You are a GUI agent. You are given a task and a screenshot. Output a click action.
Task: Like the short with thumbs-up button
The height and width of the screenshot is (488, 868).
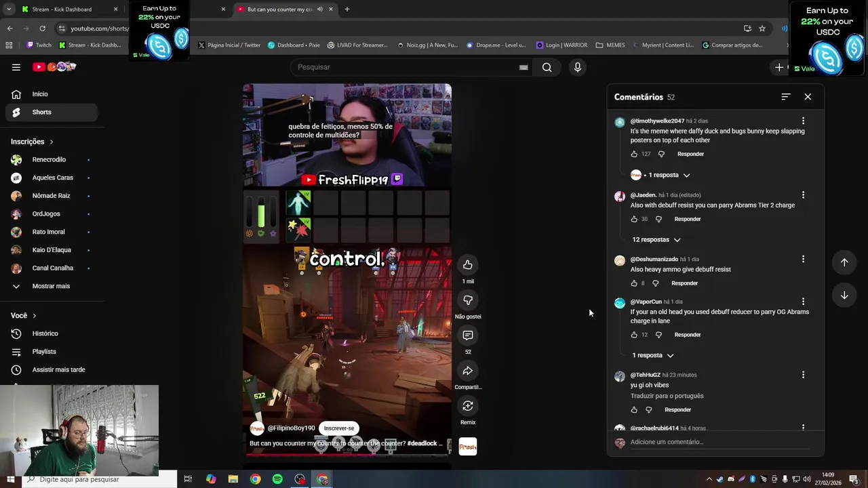pyautogui.click(x=468, y=264)
